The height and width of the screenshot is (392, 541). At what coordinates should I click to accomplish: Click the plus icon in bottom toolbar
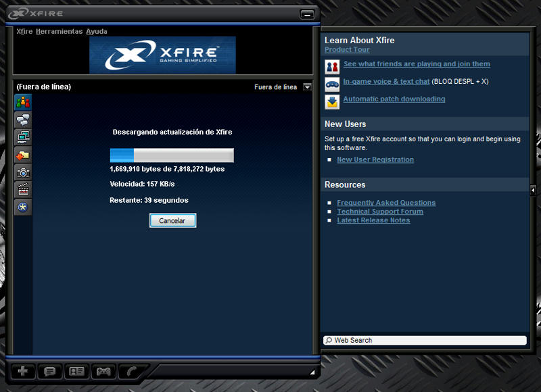click(x=23, y=371)
